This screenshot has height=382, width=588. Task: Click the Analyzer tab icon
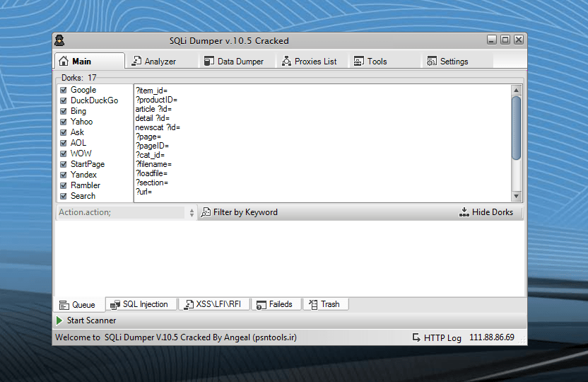point(136,61)
